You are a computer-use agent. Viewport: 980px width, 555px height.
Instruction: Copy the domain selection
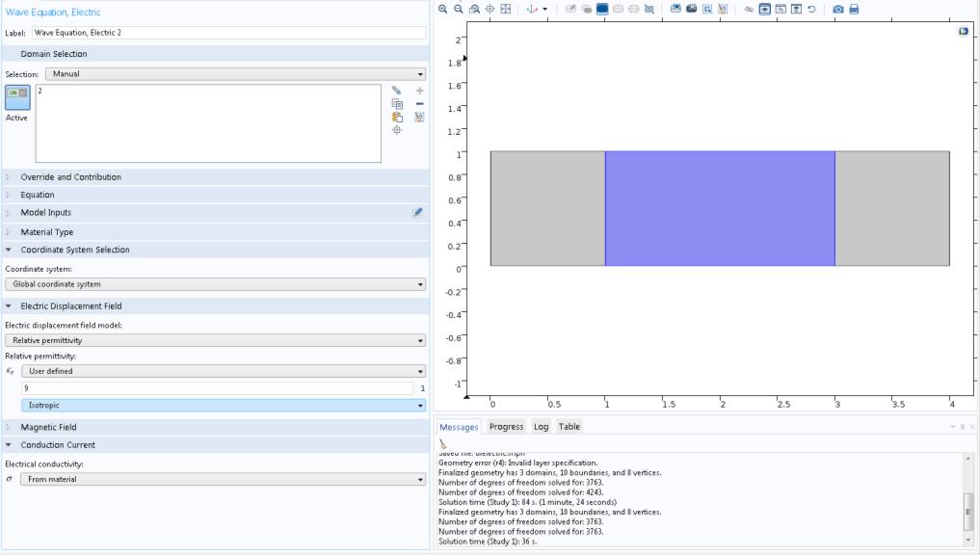397,104
